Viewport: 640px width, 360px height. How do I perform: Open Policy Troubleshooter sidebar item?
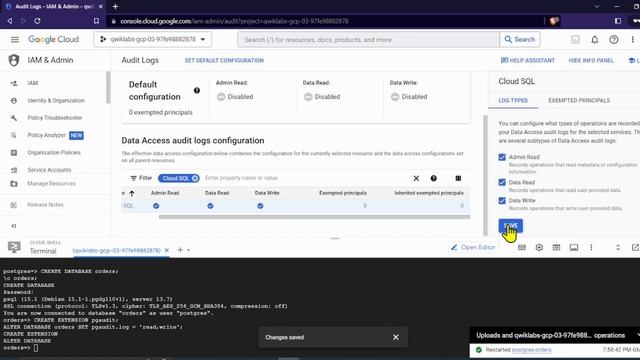tap(55, 118)
